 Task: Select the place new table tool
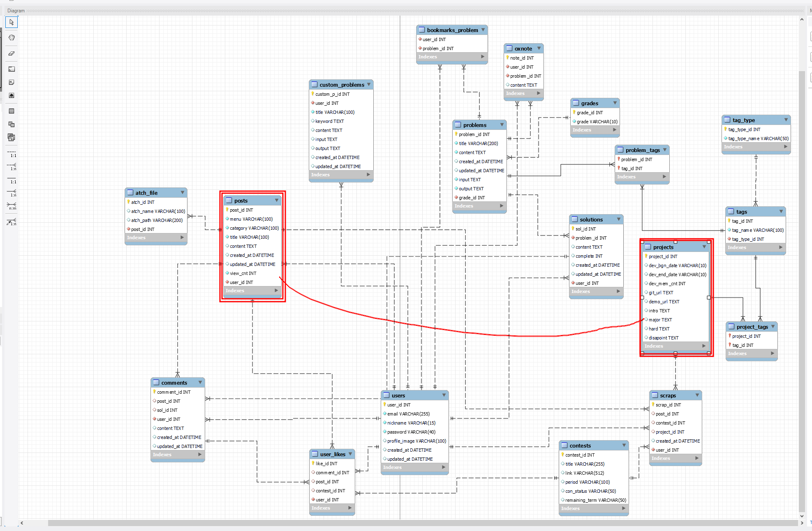point(12,111)
